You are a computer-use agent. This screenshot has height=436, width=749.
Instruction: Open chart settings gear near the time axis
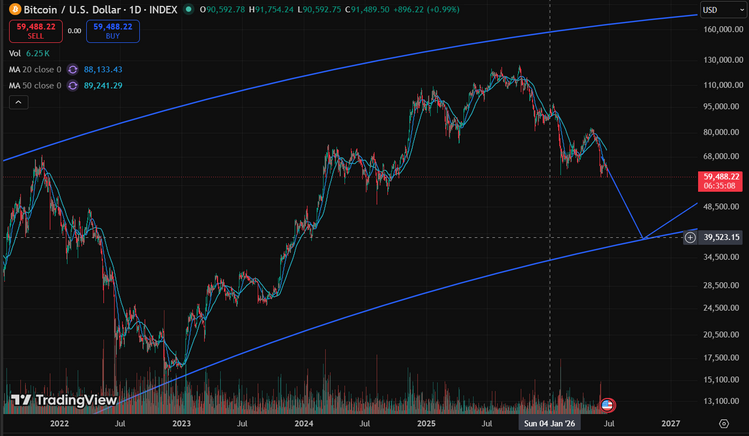(724, 424)
